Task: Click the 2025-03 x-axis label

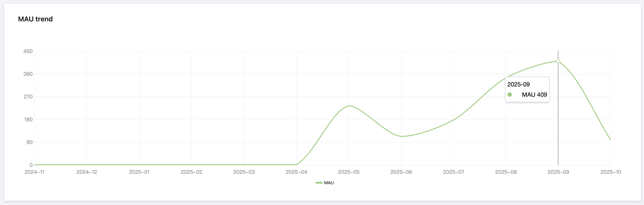Action: point(244,172)
